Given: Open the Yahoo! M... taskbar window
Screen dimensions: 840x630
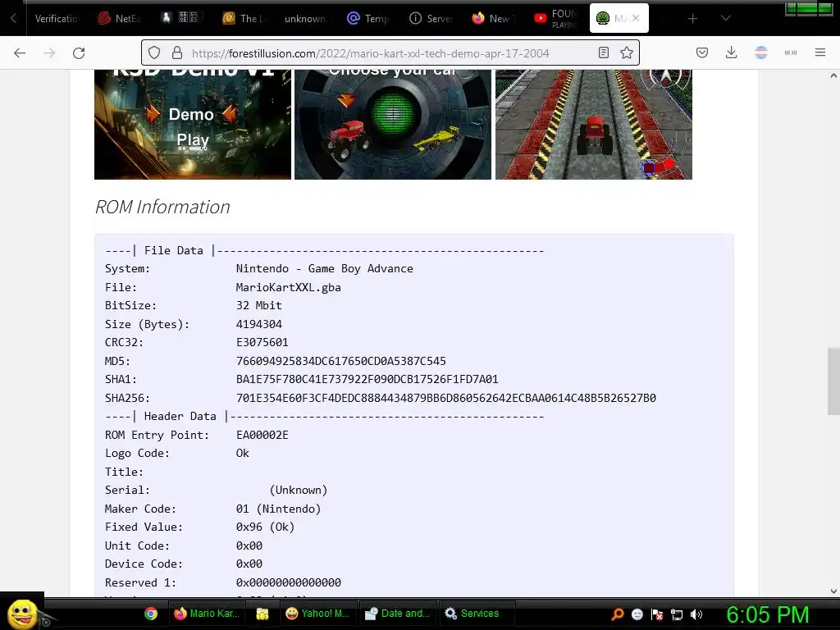Looking at the screenshot, I should coord(317,614).
